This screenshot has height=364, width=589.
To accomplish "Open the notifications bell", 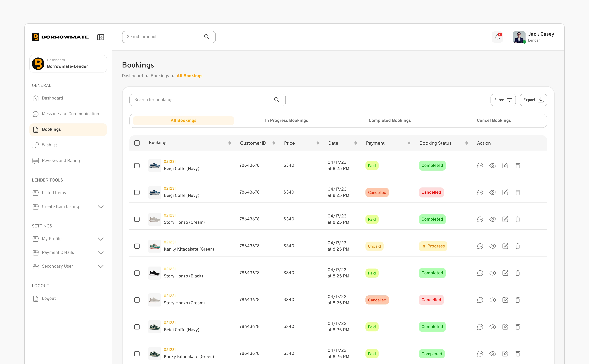I will 497,37.
